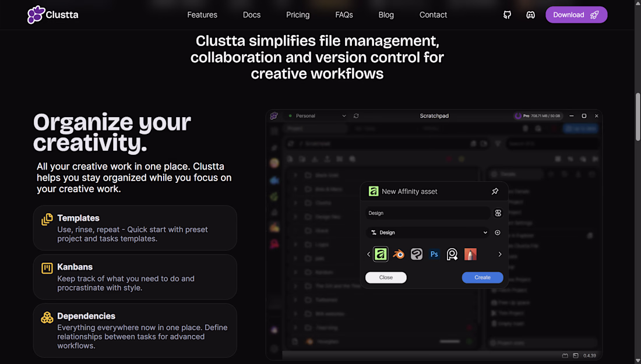Click the sync refresh icon beside Personal
The height and width of the screenshot is (364, 641).
[x=356, y=116]
